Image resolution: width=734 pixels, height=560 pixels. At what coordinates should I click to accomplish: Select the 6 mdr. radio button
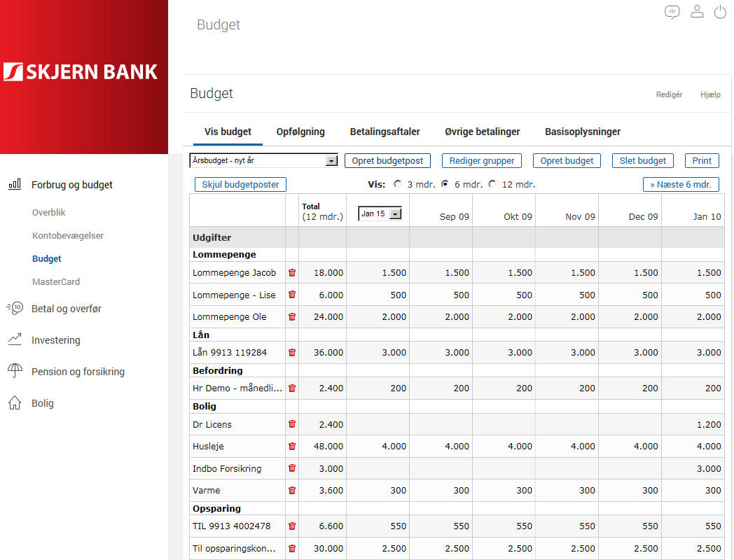(x=445, y=184)
